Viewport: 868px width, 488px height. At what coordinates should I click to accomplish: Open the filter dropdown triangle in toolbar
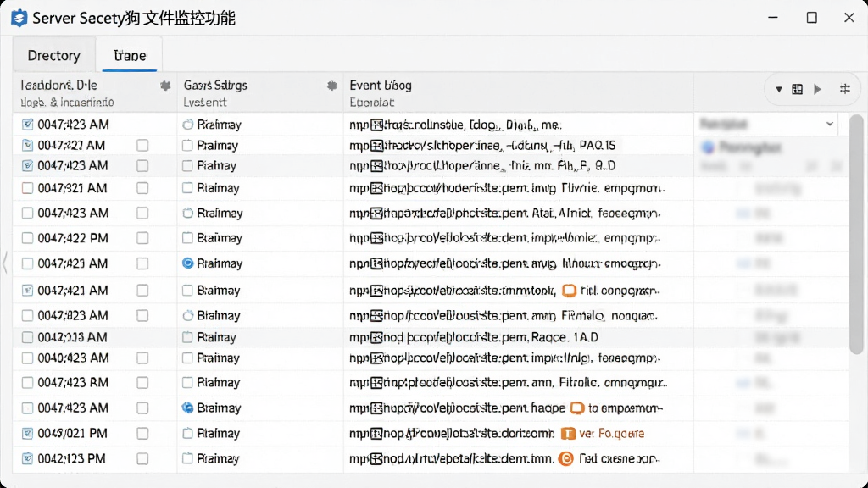click(779, 89)
